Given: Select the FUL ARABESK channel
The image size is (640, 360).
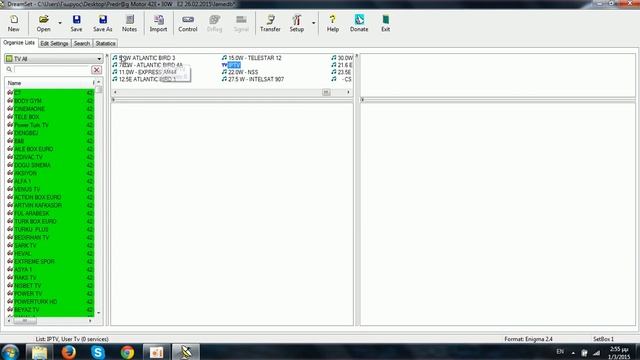Looking at the screenshot, I should click(x=31, y=213).
